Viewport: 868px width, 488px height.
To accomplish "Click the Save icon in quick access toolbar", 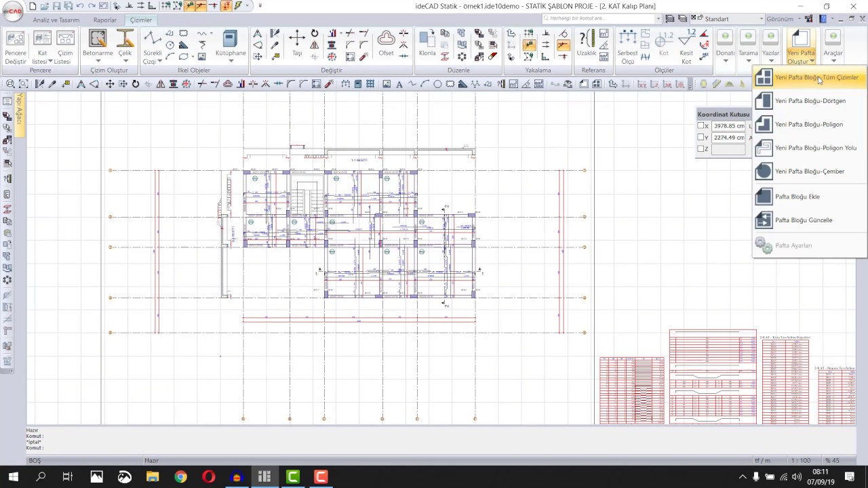I will tap(56, 6).
